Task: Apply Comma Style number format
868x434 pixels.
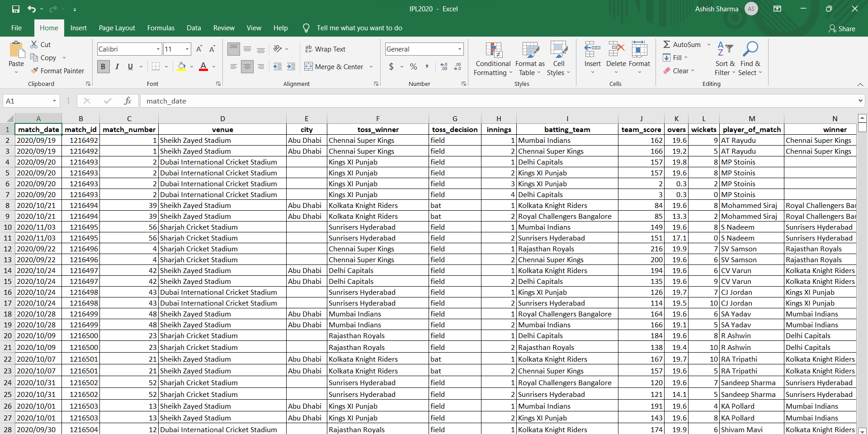Action: (x=427, y=66)
